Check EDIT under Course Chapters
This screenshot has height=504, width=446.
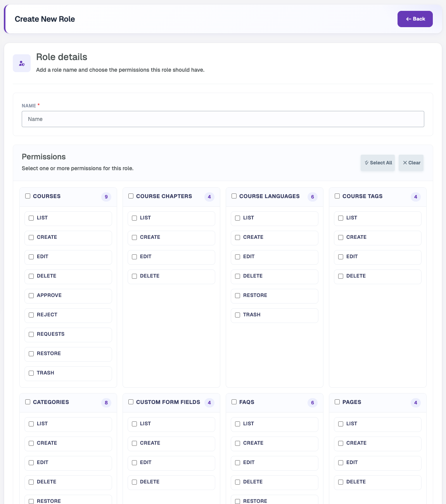135,257
